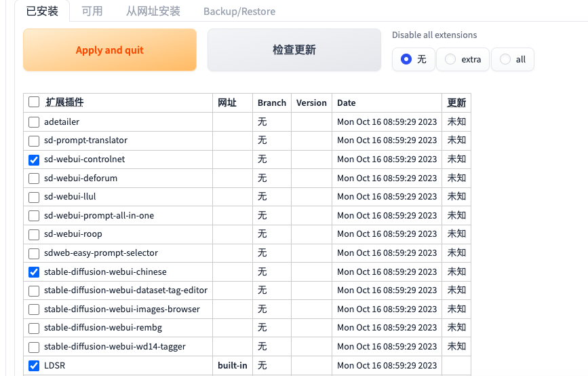Click the date cell in sd-webui-llul row
588x376 pixels.
pyautogui.click(x=387, y=197)
